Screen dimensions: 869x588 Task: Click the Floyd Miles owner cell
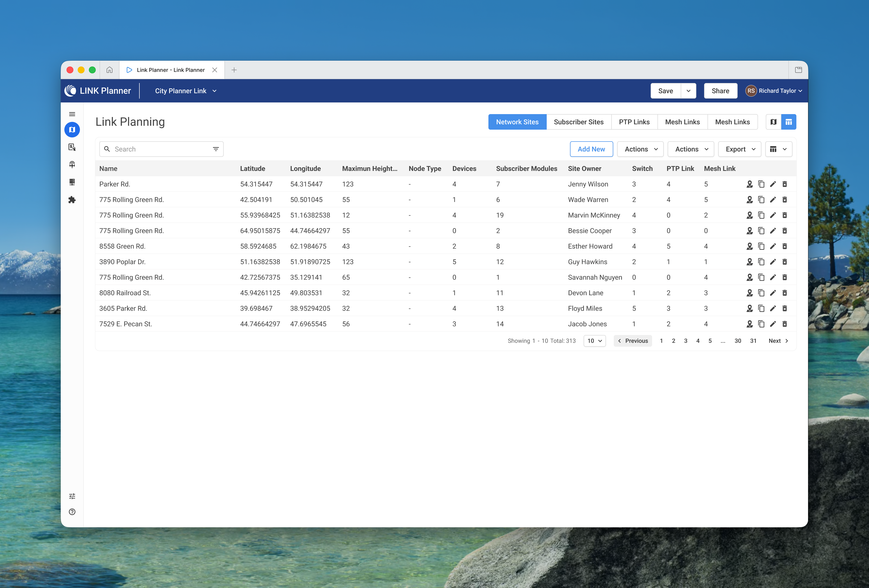pyautogui.click(x=585, y=308)
